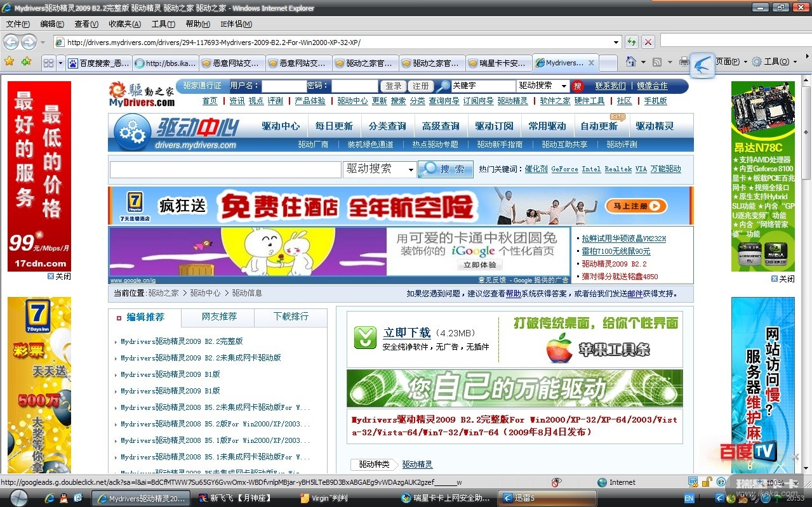Screen dimensions: 812x507
Task: Click the large driver search text box
Action: [x=225, y=169]
